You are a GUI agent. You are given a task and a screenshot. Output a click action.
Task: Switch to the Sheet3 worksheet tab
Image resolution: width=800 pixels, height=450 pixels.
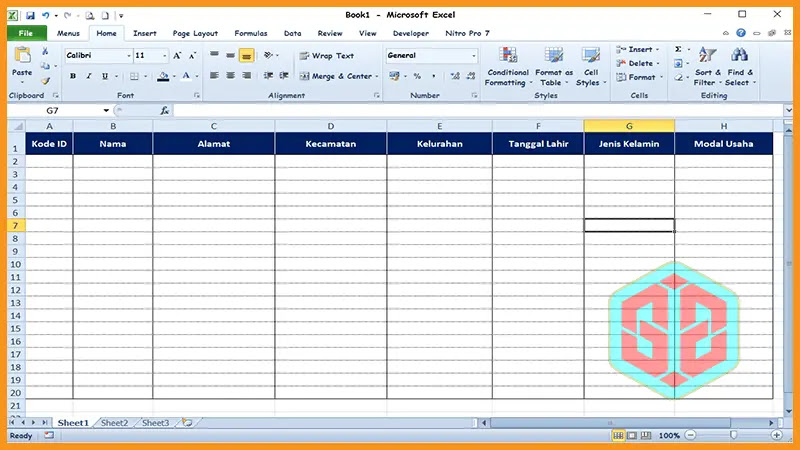click(155, 423)
